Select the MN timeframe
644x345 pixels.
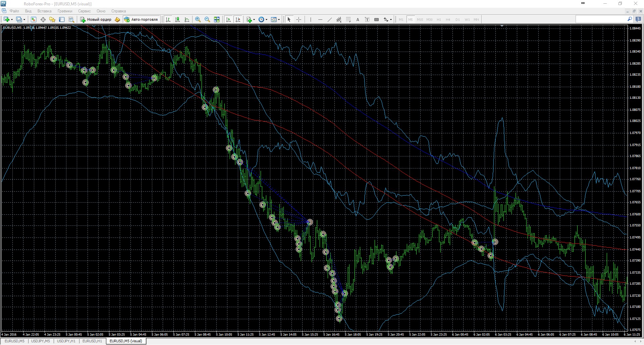(x=476, y=19)
